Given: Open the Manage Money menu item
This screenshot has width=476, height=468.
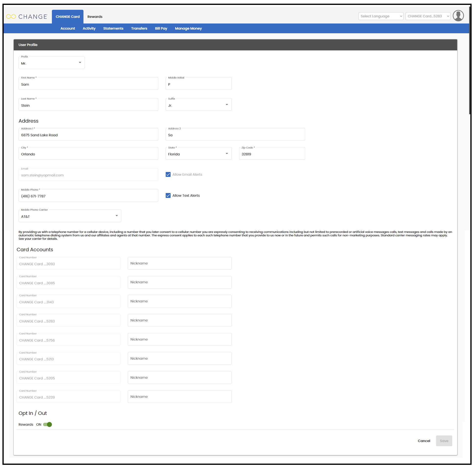Looking at the screenshot, I should (x=188, y=29).
